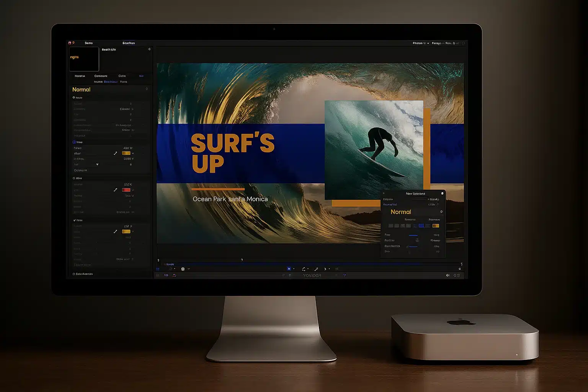
Task: Switch to the Sems tab
Action: (x=89, y=43)
